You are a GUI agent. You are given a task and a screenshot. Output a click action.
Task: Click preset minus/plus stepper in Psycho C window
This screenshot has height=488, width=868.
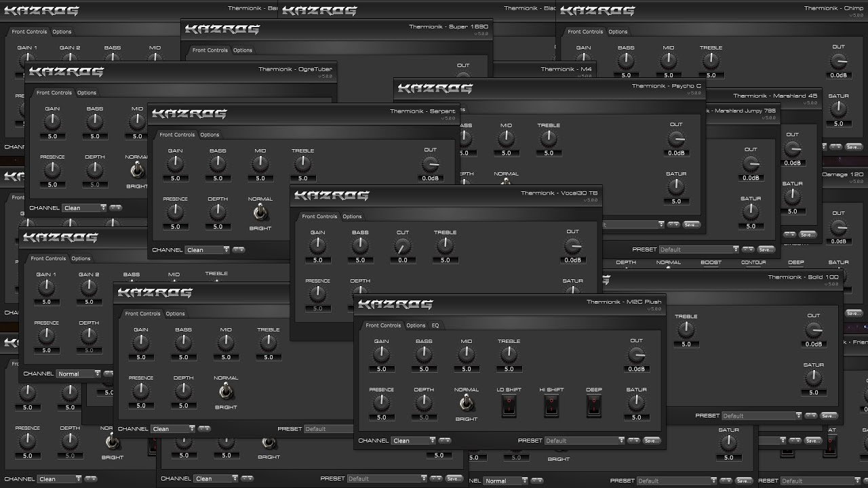[673, 224]
